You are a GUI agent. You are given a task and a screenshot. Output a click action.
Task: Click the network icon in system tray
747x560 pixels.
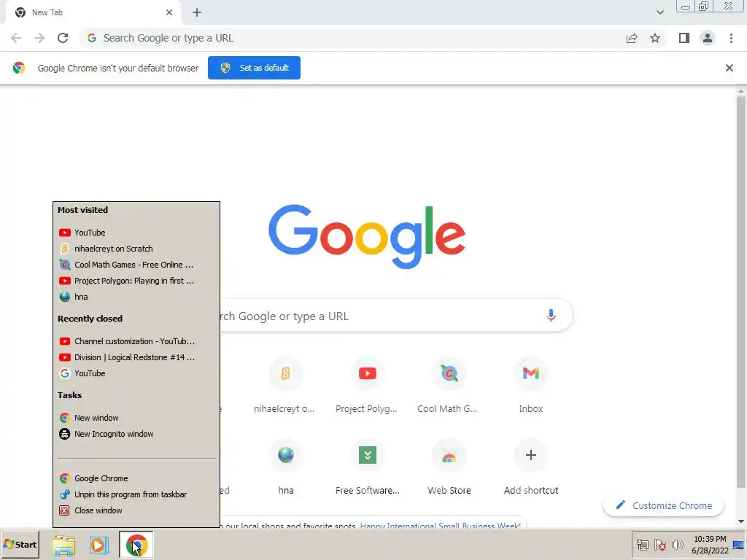(643, 545)
